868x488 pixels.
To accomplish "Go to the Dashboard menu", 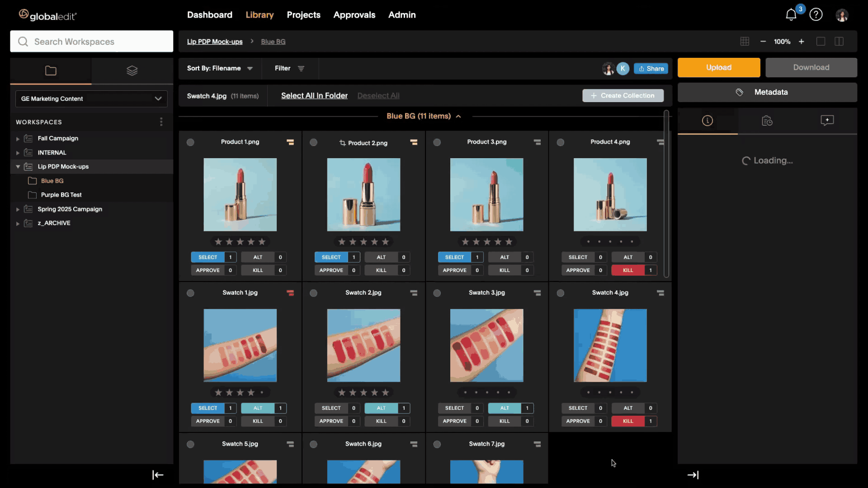I will point(210,15).
